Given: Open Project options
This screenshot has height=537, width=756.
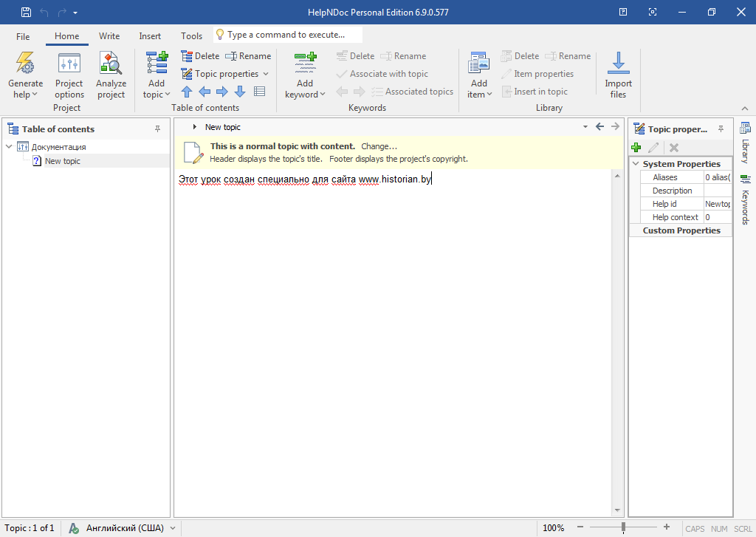Looking at the screenshot, I should click(x=69, y=75).
